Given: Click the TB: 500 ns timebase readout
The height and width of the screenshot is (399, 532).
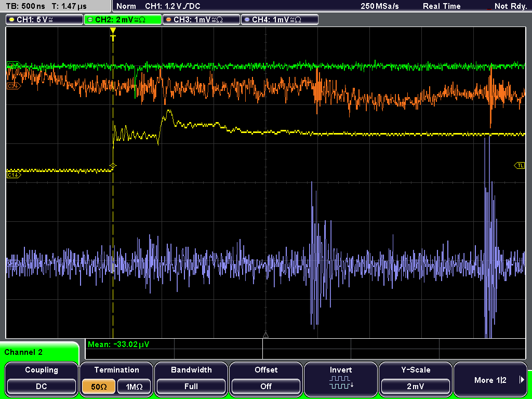Looking at the screenshot, I should [25, 6].
